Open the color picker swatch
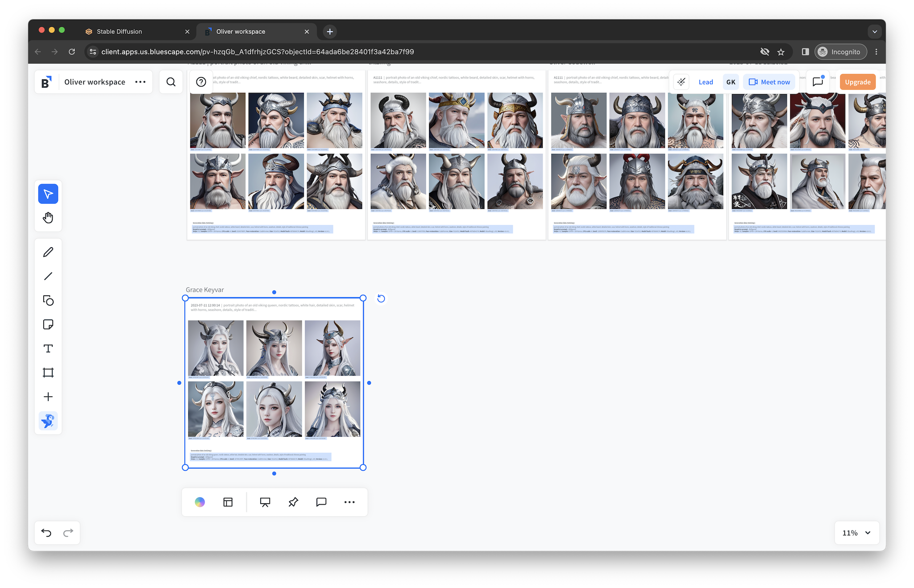The image size is (914, 588). coord(200,502)
